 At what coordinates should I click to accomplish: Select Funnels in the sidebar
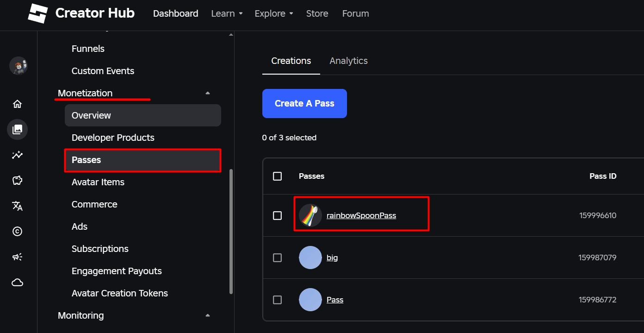point(88,49)
